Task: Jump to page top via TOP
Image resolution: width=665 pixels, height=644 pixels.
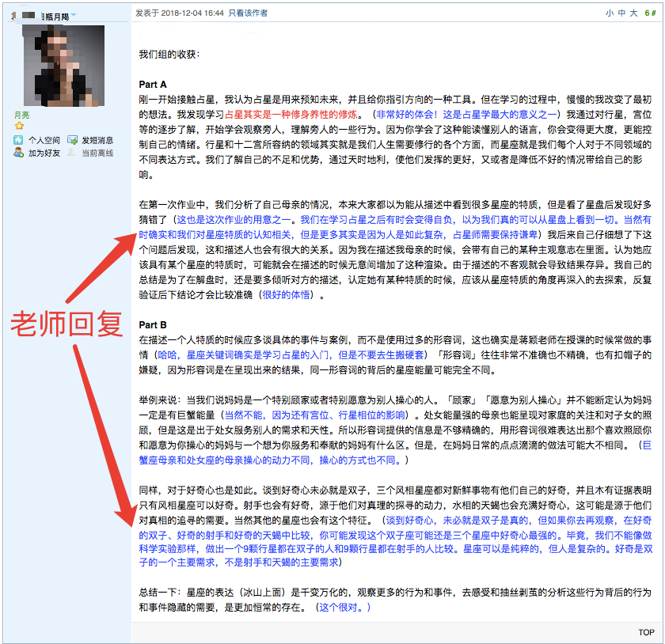Action: click(x=646, y=632)
